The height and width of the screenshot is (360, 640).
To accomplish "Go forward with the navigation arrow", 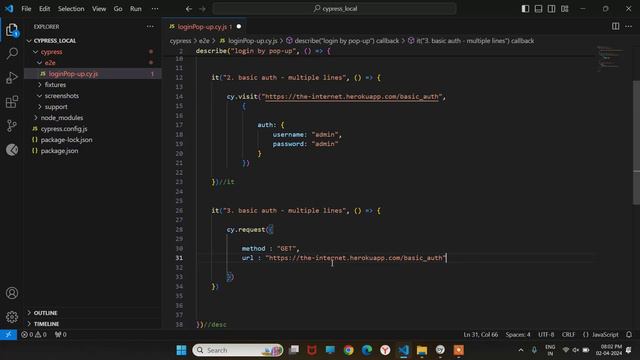I will [x=202, y=9].
